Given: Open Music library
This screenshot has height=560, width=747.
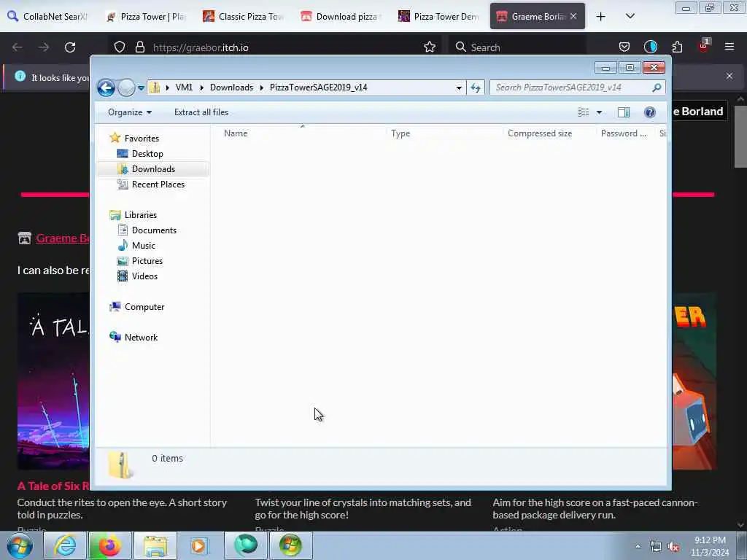Looking at the screenshot, I should (x=143, y=246).
